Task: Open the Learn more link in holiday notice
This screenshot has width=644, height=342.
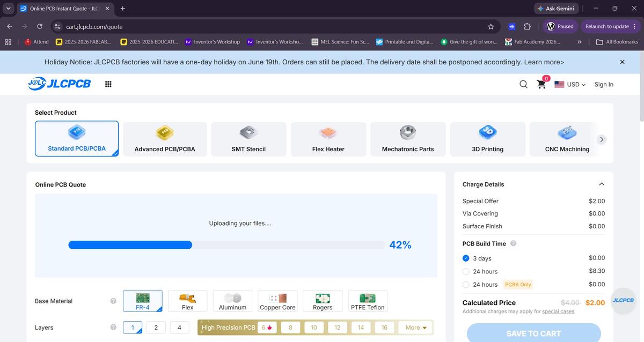Action: click(544, 62)
